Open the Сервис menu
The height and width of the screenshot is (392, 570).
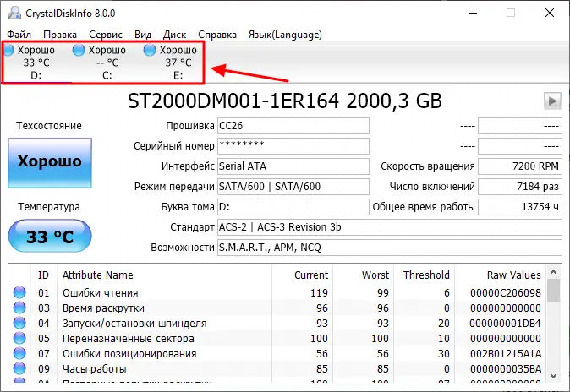coord(105,35)
